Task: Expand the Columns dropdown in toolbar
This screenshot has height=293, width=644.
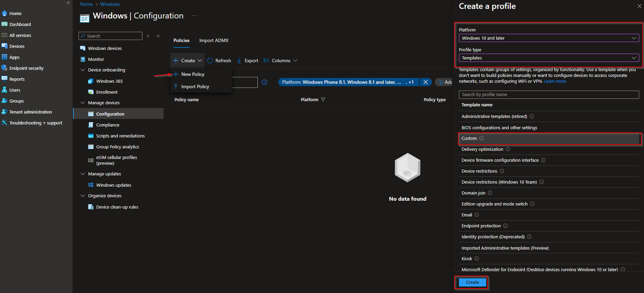Action: coord(281,60)
